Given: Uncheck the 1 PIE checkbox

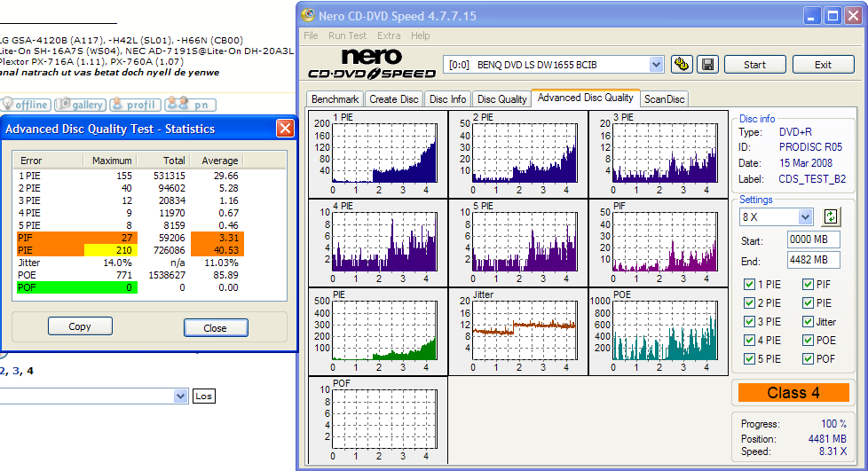Looking at the screenshot, I should [750, 285].
